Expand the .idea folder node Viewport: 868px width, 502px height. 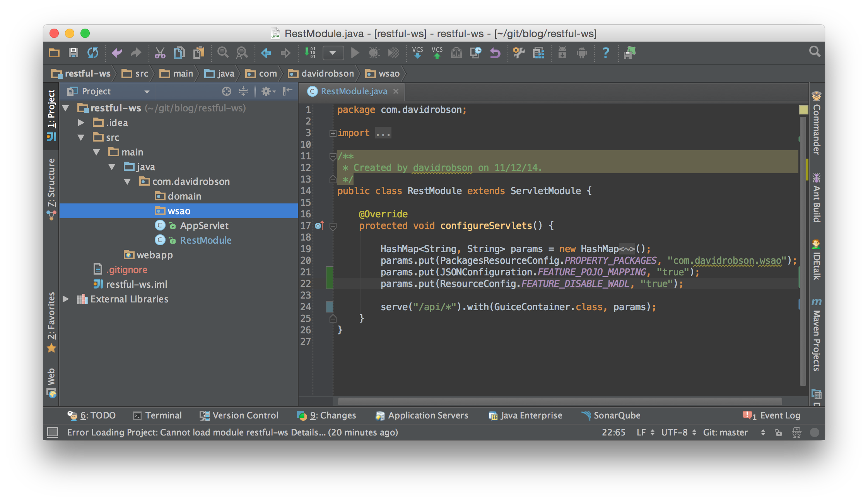click(81, 123)
